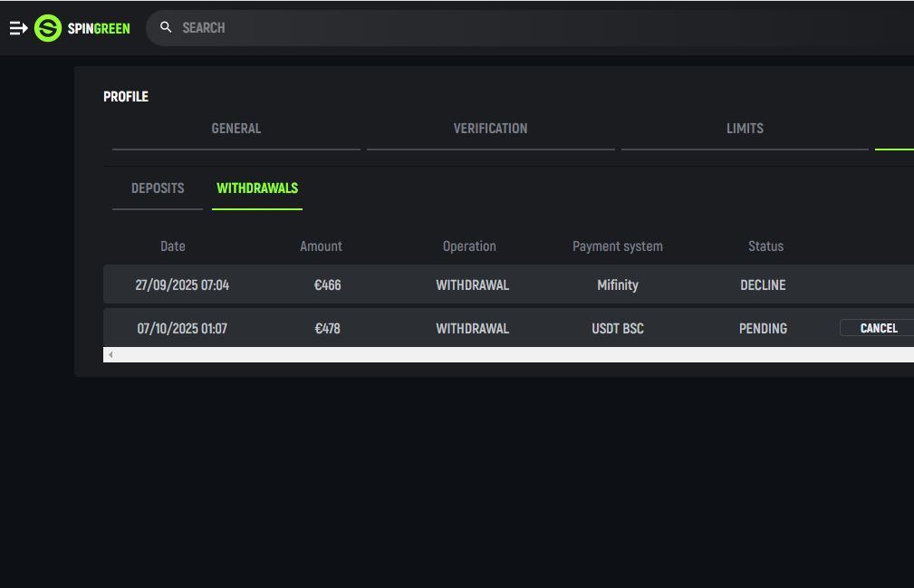This screenshot has width=914, height=588.
Task: Click the SpinGreen logo
Action: 82,28
